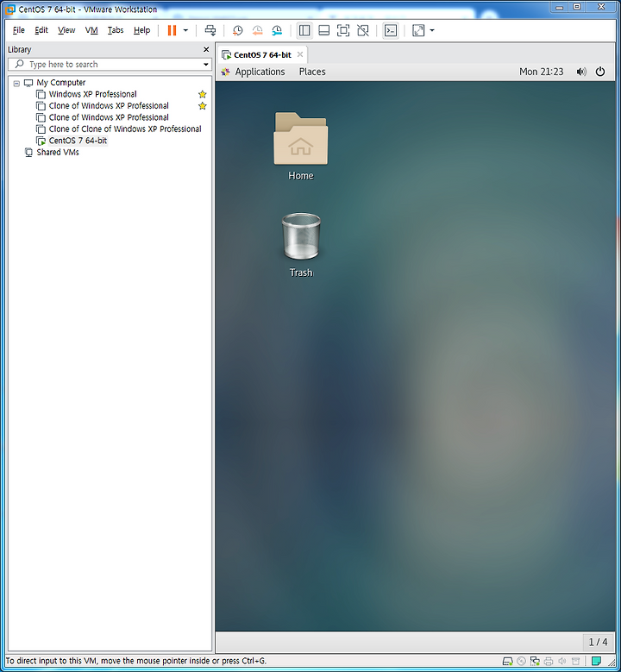Open the library search dropdown arrow
Screen dimensions: 621x672
point(206,65)
